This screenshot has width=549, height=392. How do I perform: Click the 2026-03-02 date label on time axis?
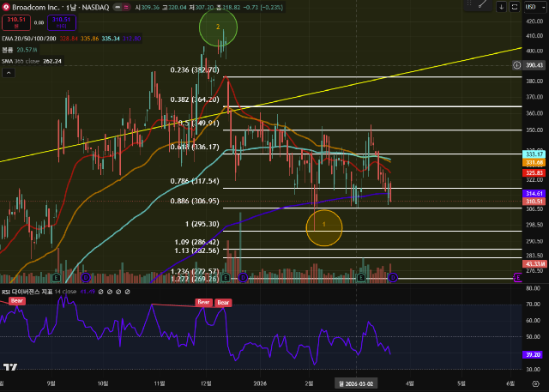356,383
